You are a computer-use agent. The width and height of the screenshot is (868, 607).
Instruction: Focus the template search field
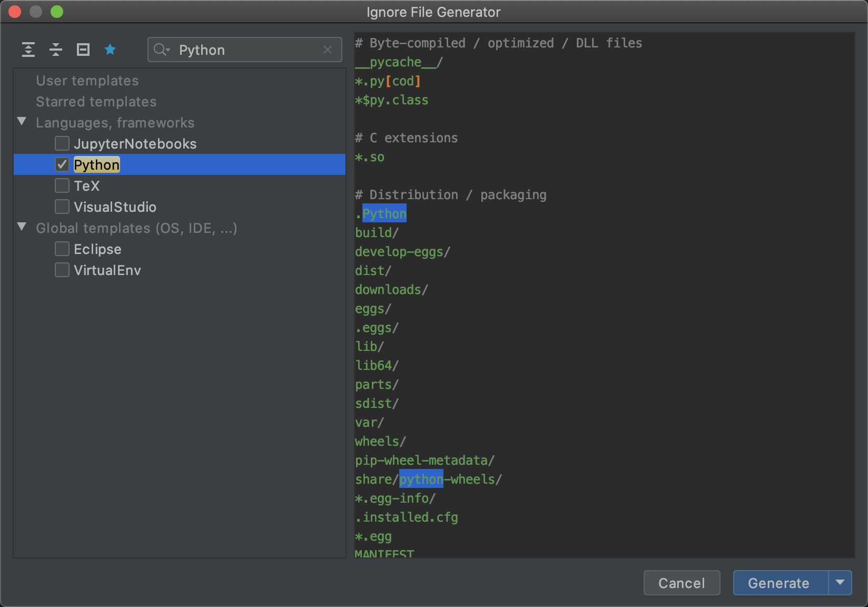[x=245, y=50]
